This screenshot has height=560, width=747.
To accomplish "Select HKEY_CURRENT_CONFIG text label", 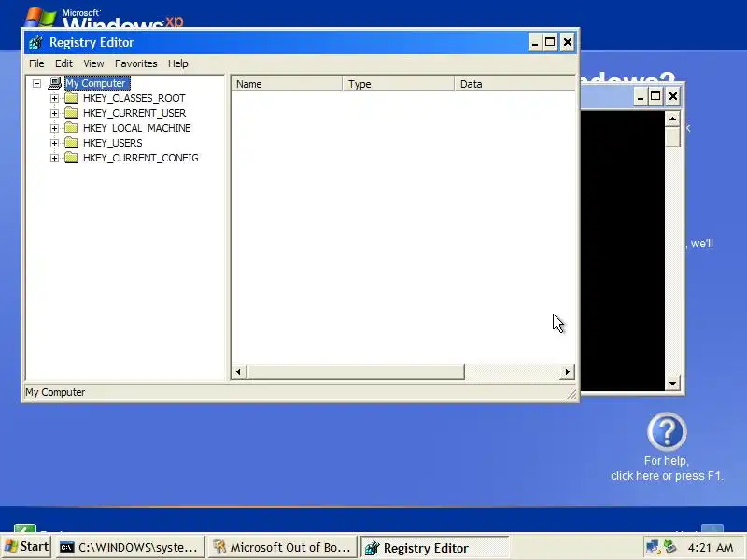I will (141, 158).
